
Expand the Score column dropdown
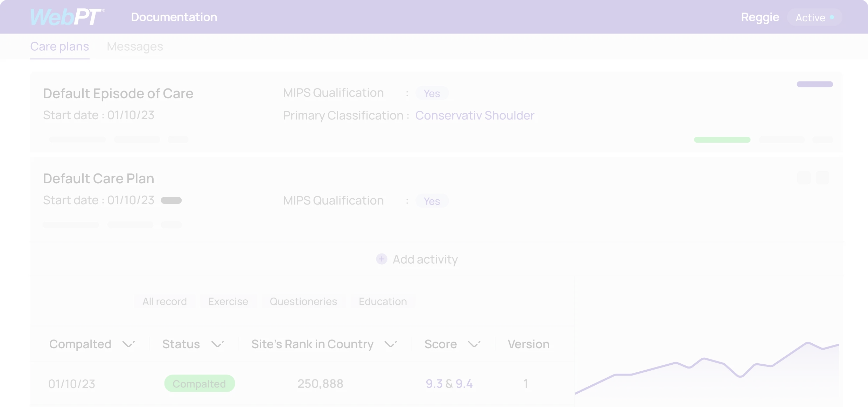(x=474, y=344)
